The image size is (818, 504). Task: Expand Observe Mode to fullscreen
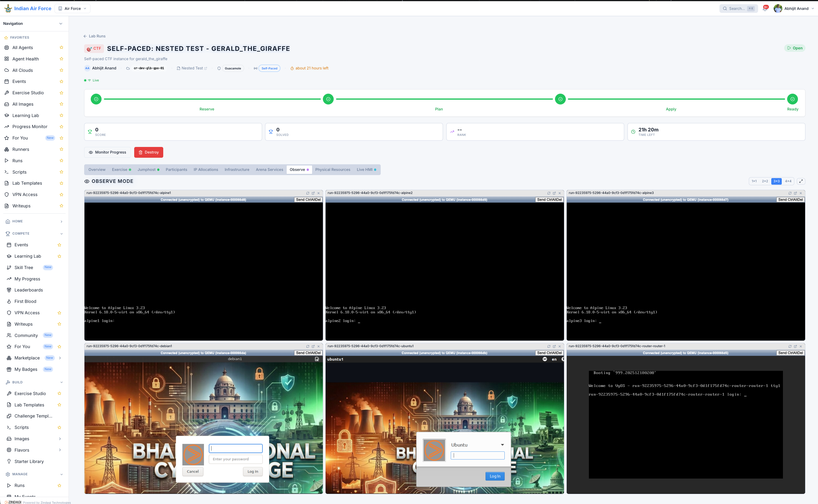pos(801,181)
